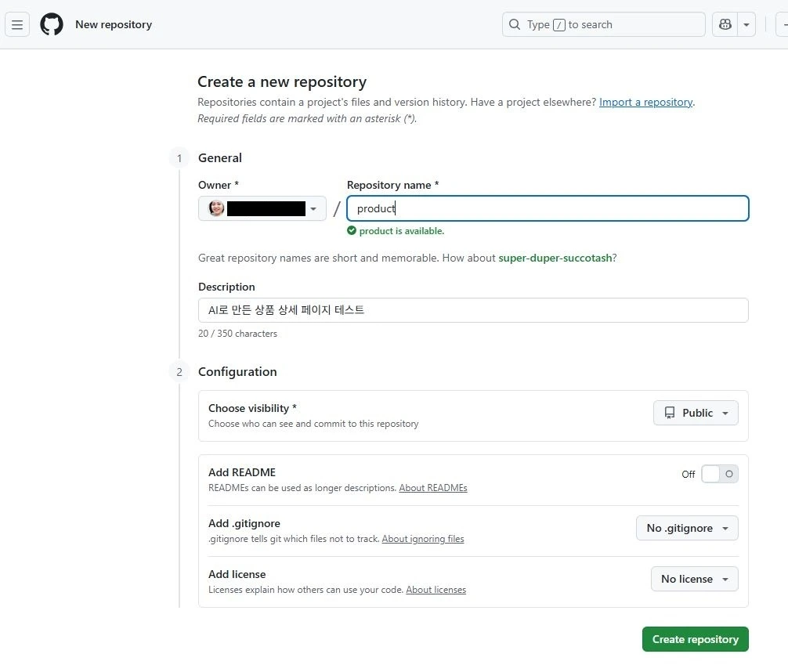Open the Copilot chat icon
The height and width of the screenshot is (672, 788).
click(x=725, y=24)
